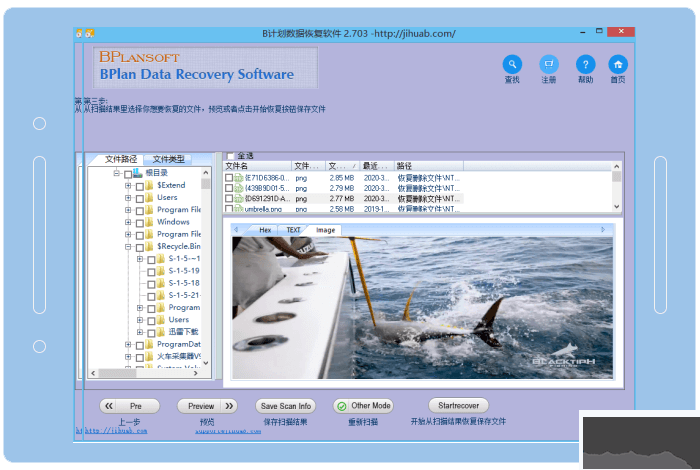Click the 查找 search icon

tap(512, 64)
